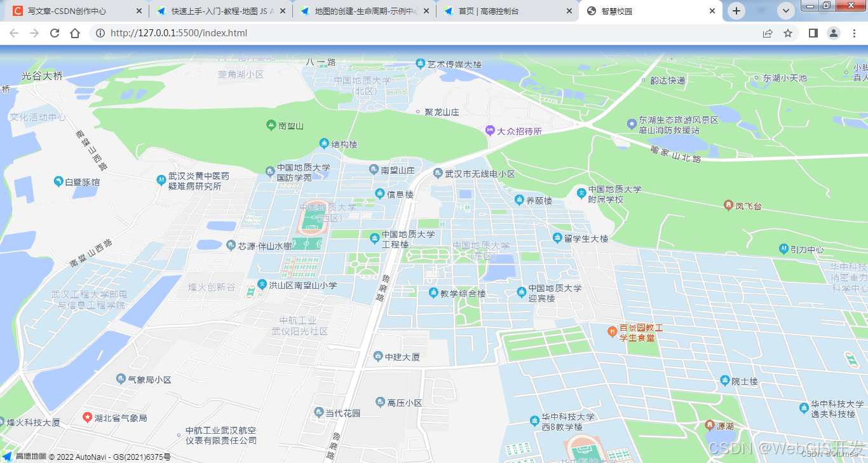
Task: Click the 武汉工程大学邮电与信息工程学院 label
Action: point(89,300)
